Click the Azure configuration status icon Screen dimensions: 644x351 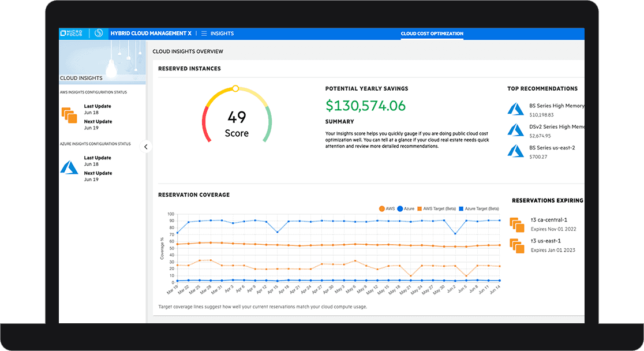69,167
